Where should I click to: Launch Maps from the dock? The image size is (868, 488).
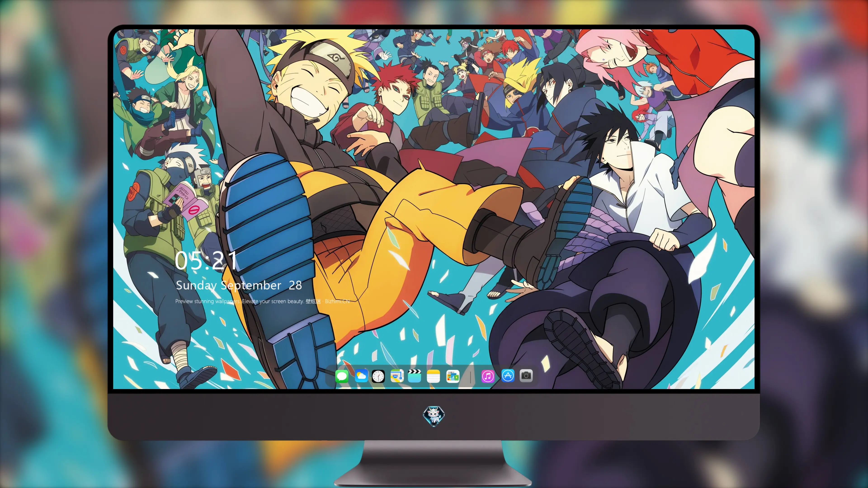click(x=397, y=376)
